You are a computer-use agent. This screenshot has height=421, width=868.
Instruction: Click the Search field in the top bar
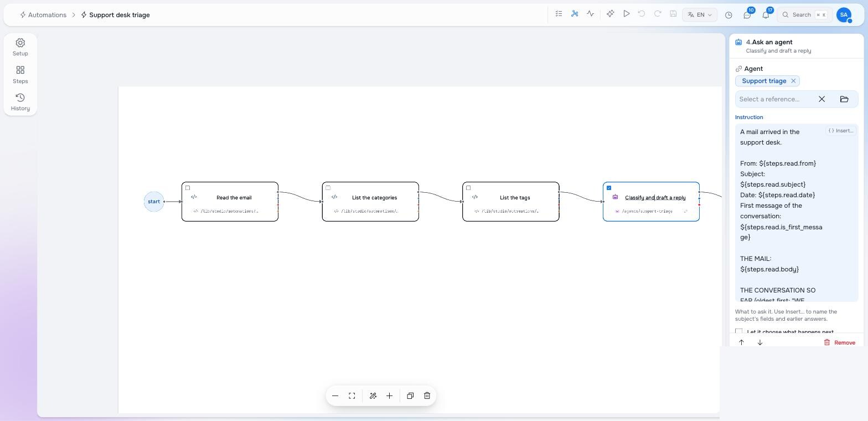point(805,15)
